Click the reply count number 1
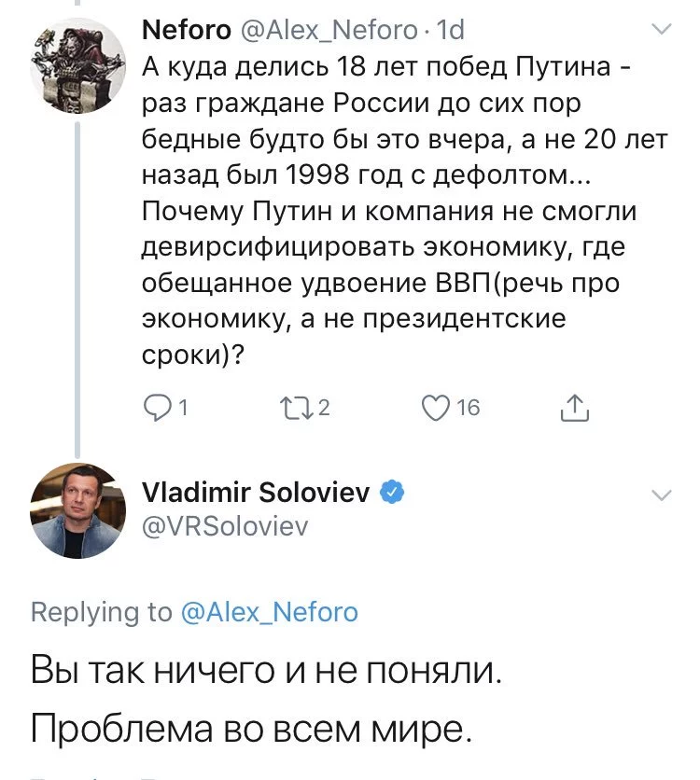This screenshot has width=700, height=780. pos(182,408)
